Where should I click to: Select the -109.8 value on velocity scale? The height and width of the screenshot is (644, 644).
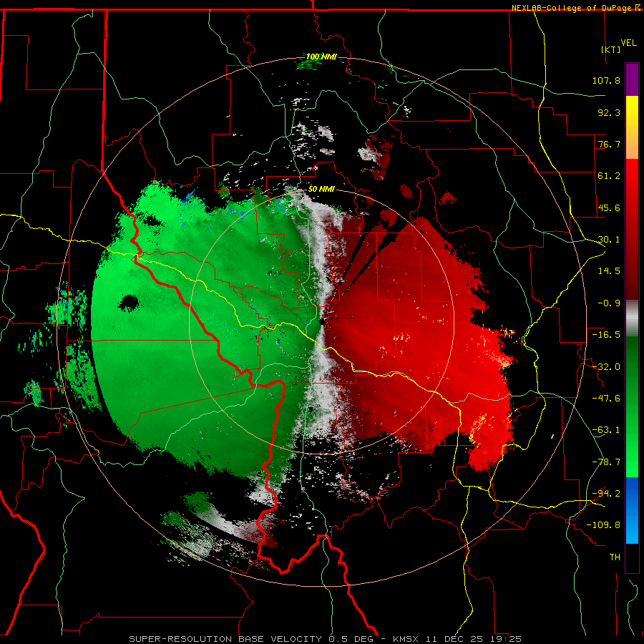coord(603,525)
